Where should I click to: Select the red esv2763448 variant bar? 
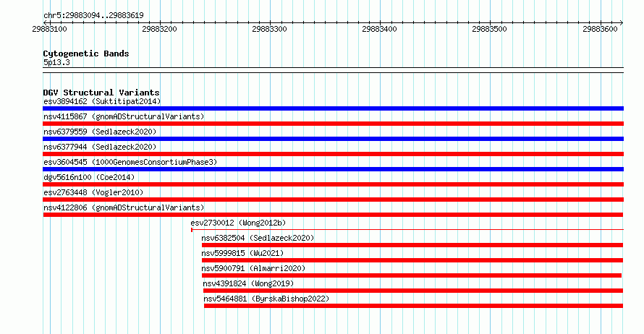pos(333,200)
